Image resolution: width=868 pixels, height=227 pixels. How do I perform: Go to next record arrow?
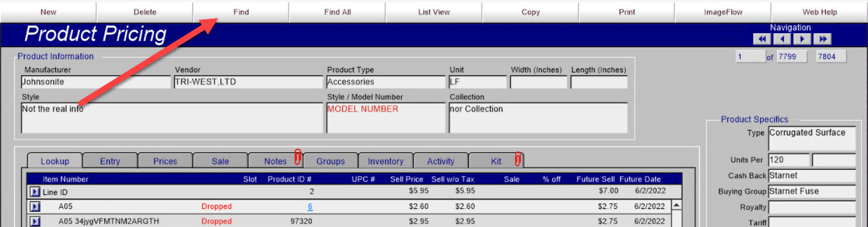[803, 39]
